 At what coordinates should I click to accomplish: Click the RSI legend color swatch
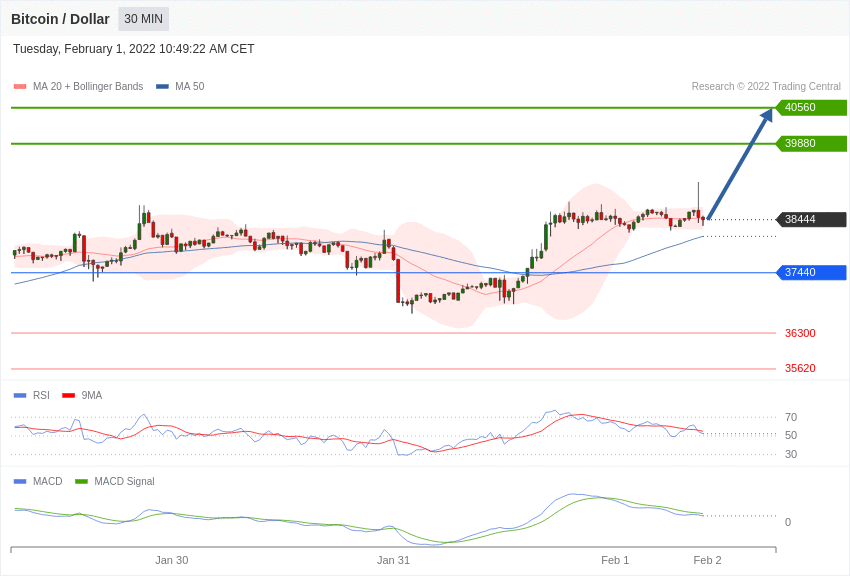(x=20, y=396)
